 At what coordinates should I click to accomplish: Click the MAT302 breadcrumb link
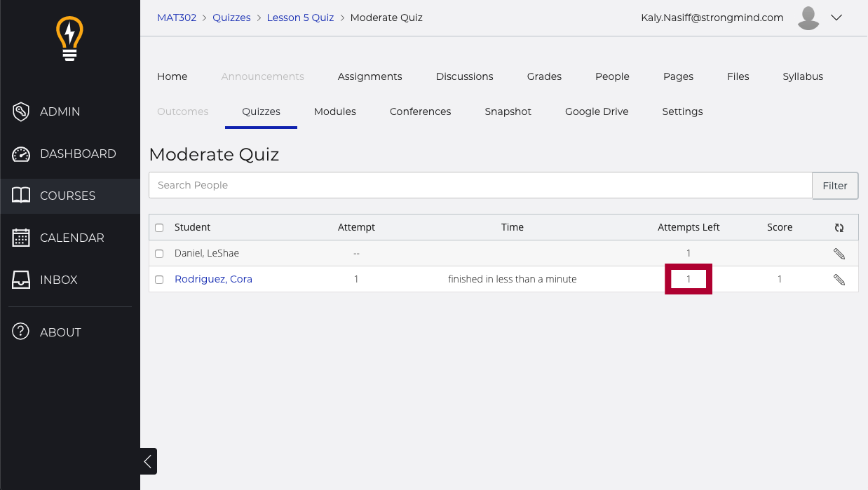coord(177,18)
